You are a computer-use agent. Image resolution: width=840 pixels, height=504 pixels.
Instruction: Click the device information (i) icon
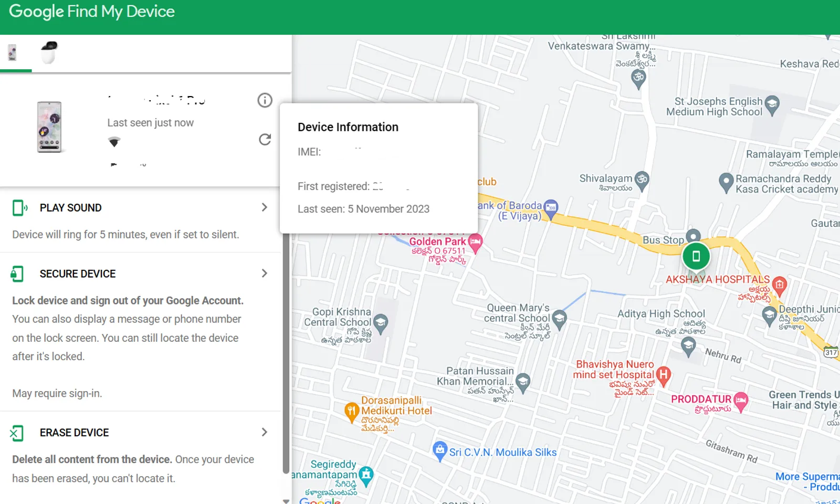pyautogui.click(x=265, y=100)
